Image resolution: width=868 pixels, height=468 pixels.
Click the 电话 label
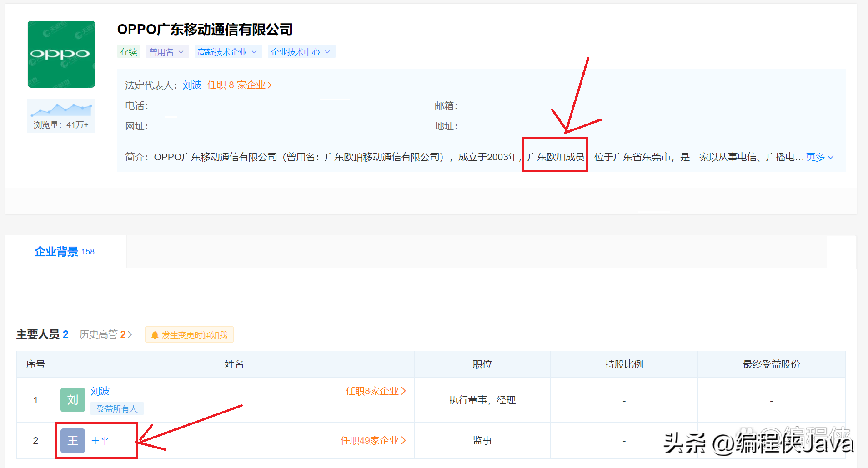tap(137, 106)
